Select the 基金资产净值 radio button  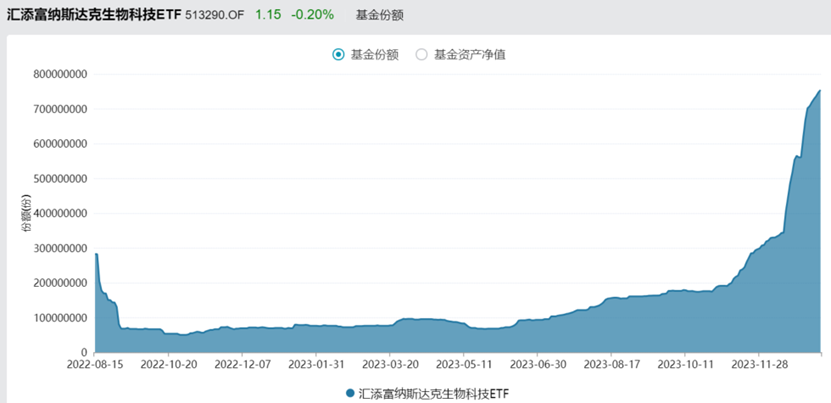(421, 55)
